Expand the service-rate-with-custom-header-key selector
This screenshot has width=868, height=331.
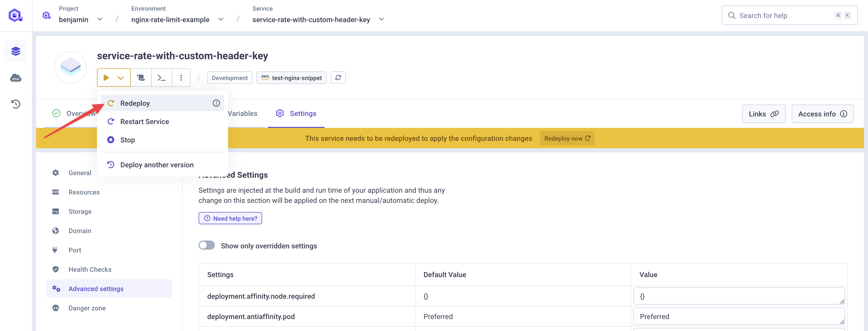pyautogui.click(x=381, y=19)
